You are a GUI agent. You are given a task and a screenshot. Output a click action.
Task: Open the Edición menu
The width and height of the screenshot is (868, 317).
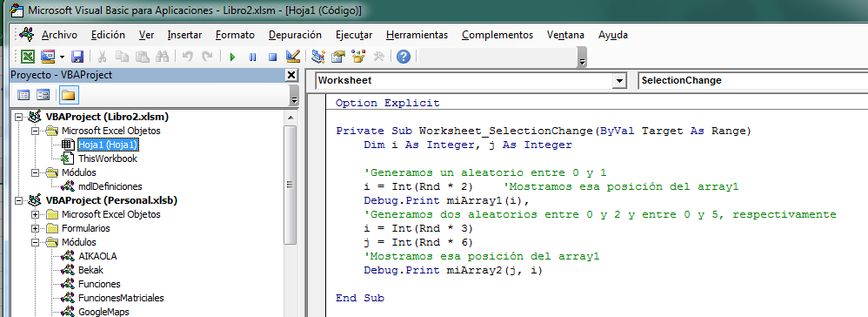[x=108, y=35]
